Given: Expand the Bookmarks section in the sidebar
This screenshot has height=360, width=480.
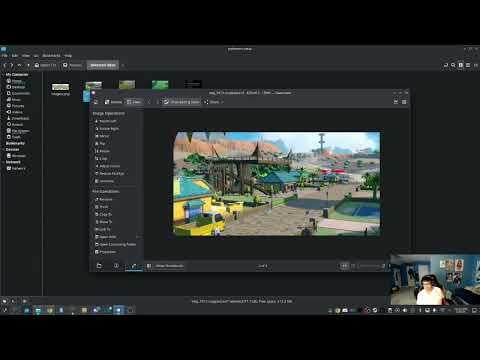Looking at the screenshot, I should click(15, 143).
